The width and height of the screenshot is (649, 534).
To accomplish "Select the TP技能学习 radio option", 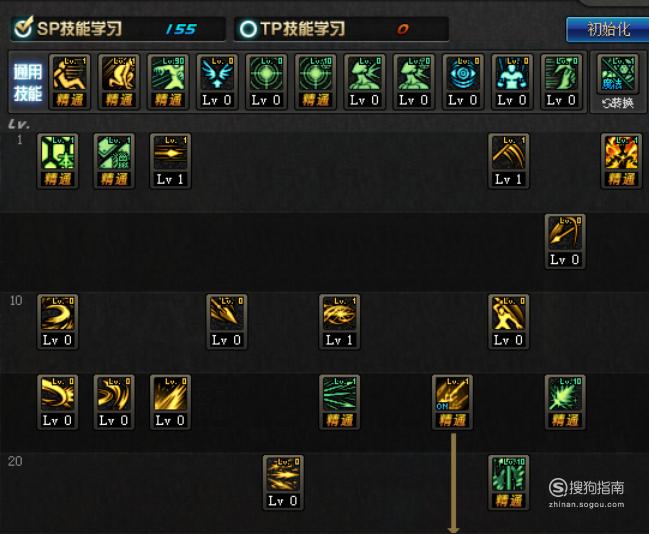I will [248, 29].
